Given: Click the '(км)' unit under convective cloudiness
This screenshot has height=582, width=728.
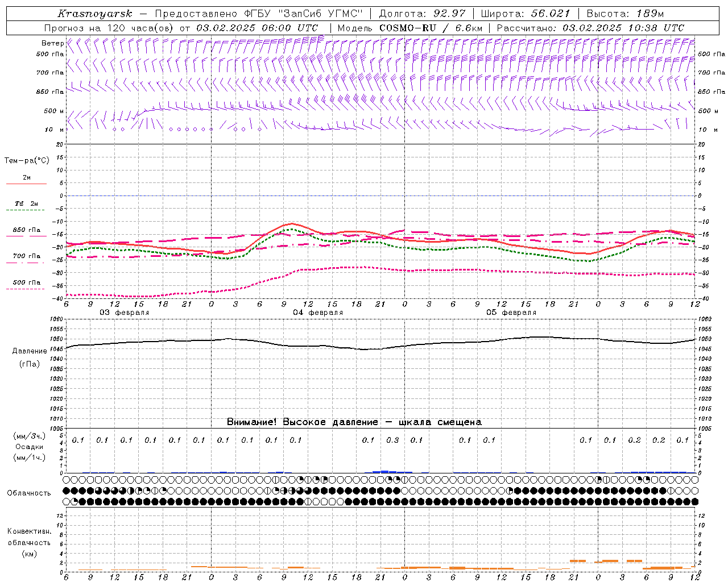Looking at the screenshot, I should coord(29,553).
